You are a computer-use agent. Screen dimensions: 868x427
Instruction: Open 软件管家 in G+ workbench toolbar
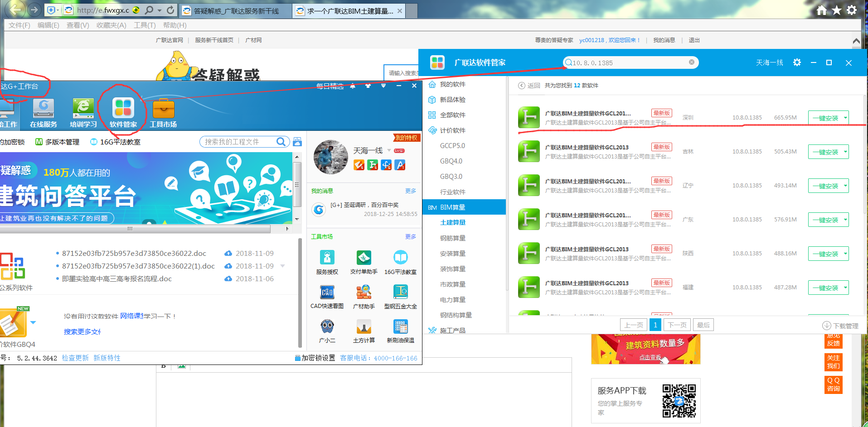point(123,113)
